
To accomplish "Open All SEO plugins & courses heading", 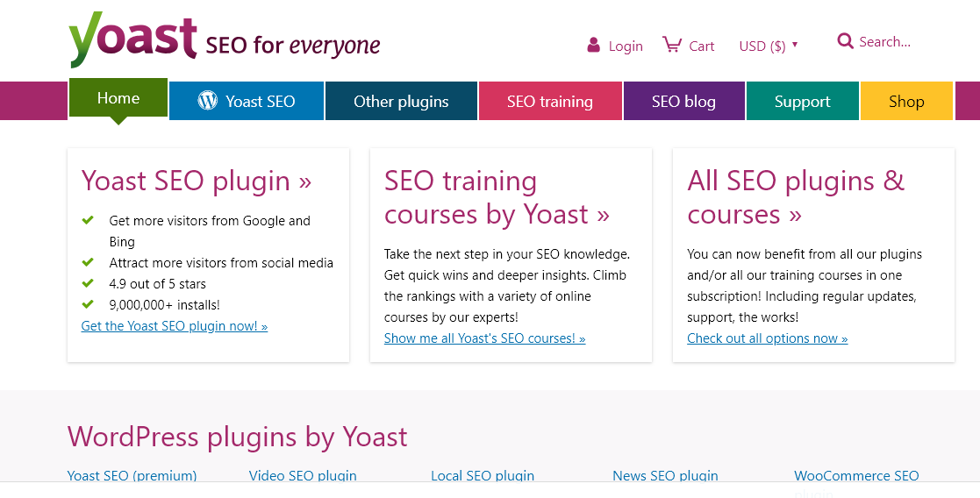I will click(796, 197).
